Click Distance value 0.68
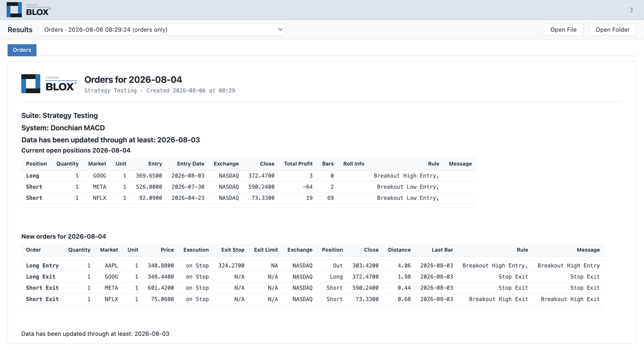Screen dimensions: 644x350 [404, 299]
